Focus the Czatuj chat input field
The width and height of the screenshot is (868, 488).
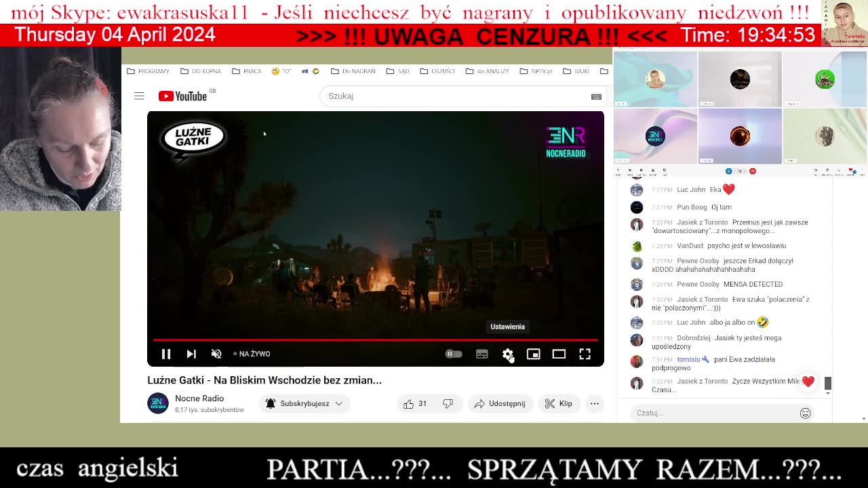click(x=715, y=413)
